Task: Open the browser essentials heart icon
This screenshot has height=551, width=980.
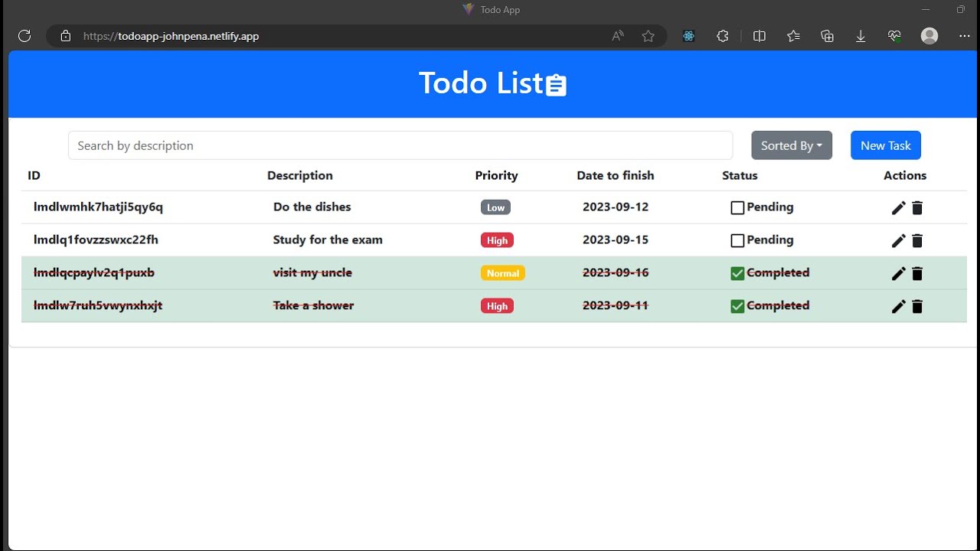Action: 894,36
